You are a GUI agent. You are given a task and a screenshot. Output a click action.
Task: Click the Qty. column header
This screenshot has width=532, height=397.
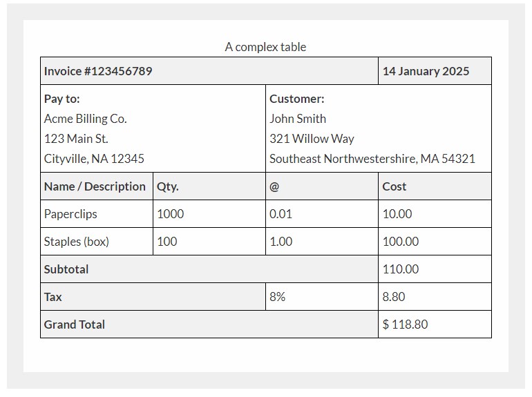tap(168, 186)
